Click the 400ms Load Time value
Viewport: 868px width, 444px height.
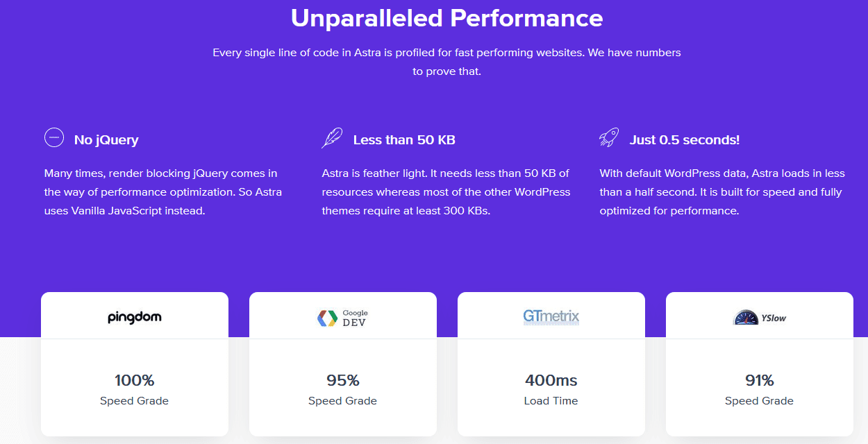coord(551,380)
